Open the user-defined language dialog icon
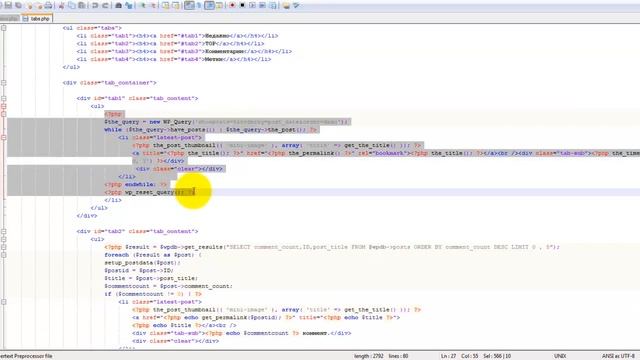The height and width of the screenshot is (360, 640). click(219, 5)
